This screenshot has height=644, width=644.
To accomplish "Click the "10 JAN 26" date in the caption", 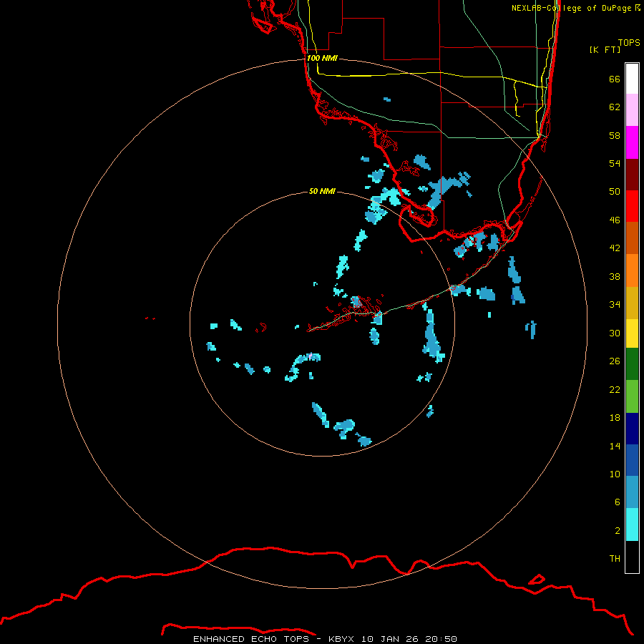I will (390, 639).
